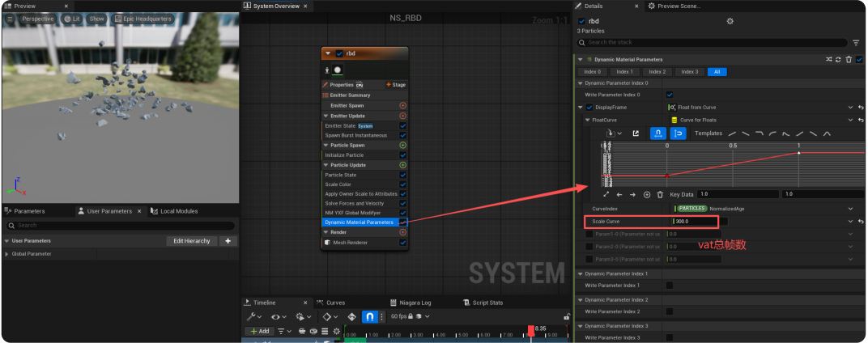Select the Index 2 filter button
Screen dimensions: 868x343
tap(657, 72)
